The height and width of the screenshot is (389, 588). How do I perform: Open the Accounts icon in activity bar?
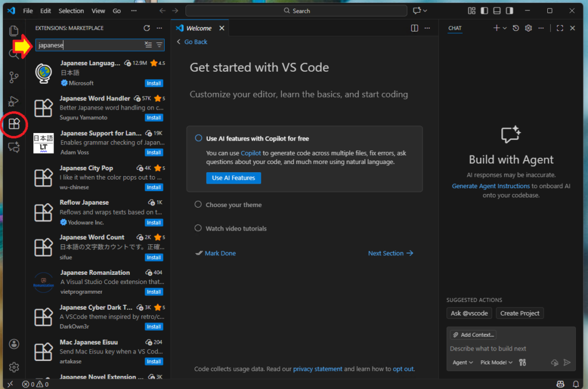click(14, 344)
